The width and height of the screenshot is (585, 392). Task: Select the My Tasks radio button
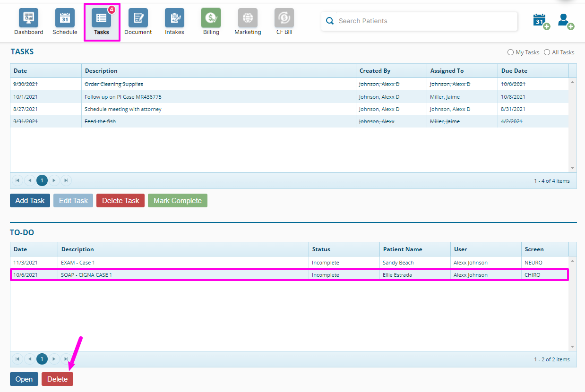coord(510,52)
